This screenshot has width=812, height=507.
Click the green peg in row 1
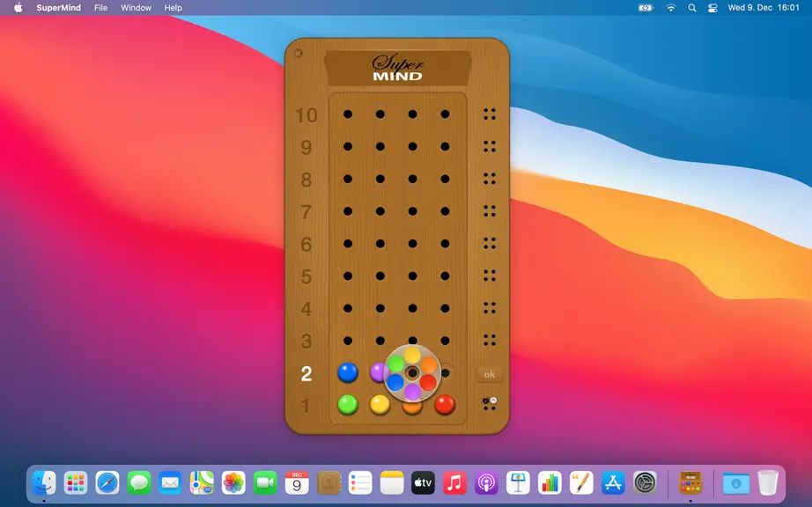pos(348,405)
